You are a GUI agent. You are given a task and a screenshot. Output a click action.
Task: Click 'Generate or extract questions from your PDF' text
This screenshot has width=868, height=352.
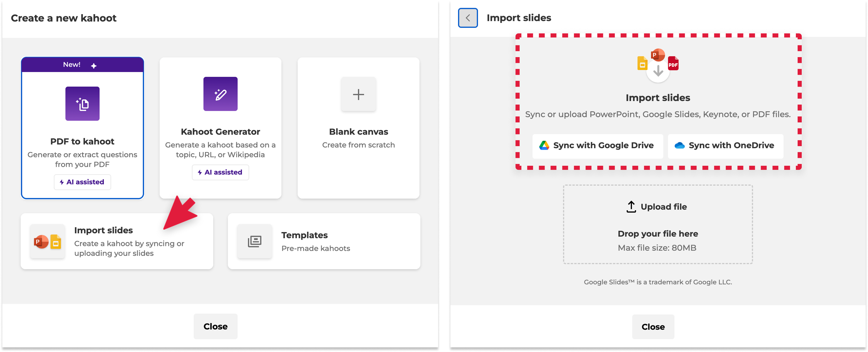click(83, 160)
